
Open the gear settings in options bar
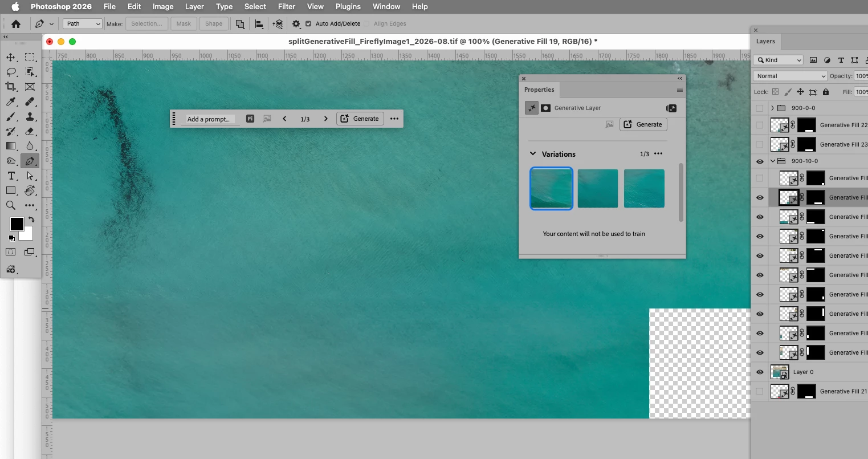coord(296,24)
